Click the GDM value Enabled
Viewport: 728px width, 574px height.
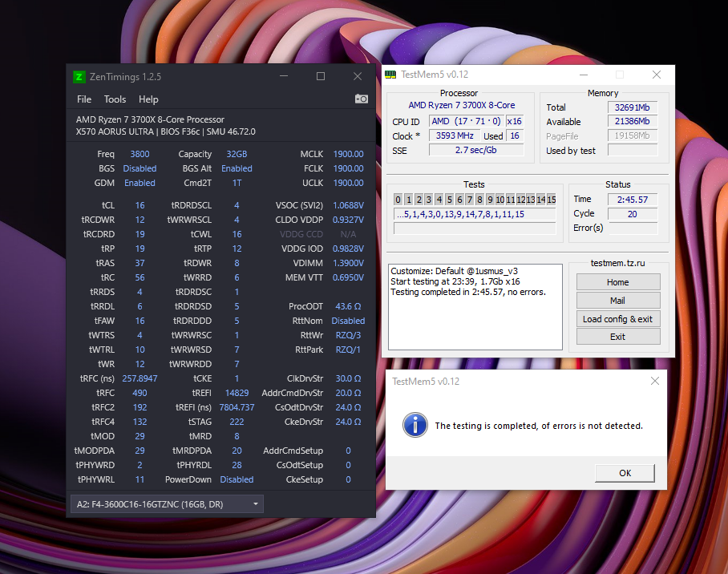point(140,183)
